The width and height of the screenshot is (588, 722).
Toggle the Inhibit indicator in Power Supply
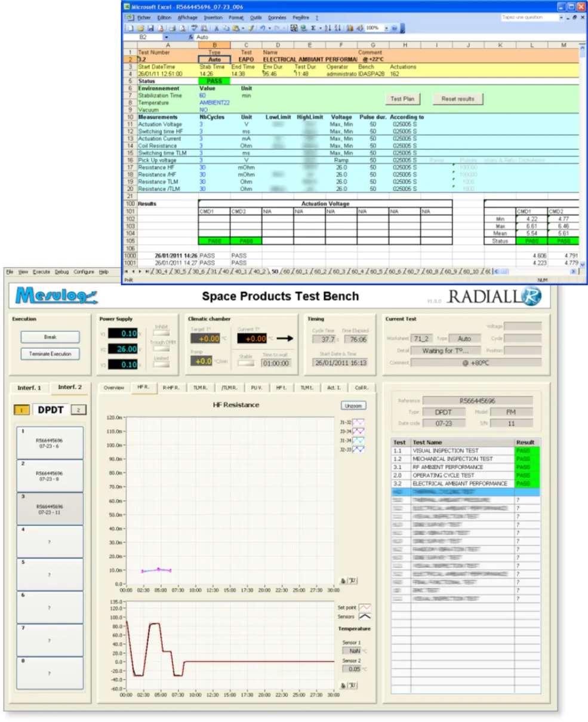pyautogui.click(x=161, y=333)
